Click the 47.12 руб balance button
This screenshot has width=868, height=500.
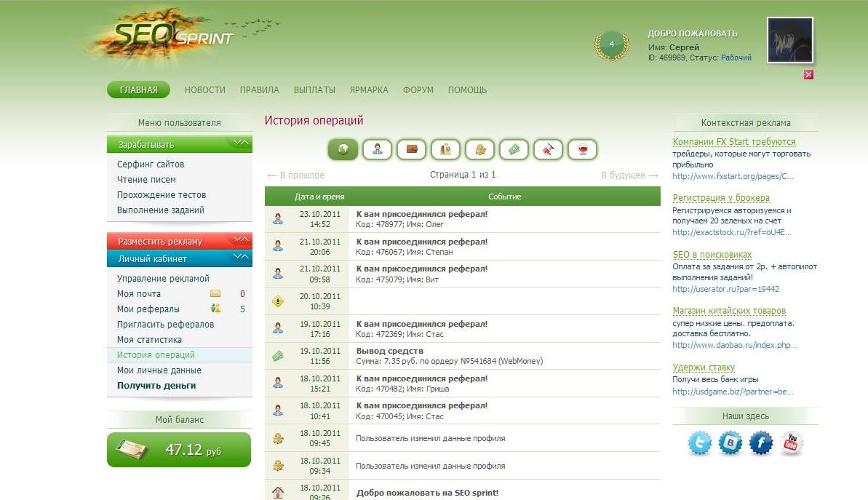(x=179, y=450)
